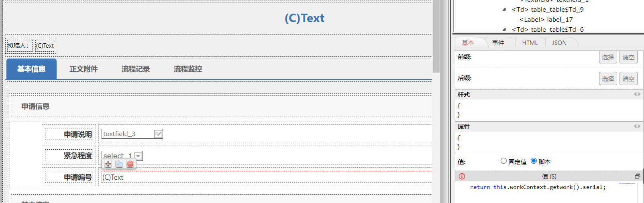Click the move handle icon on the floating toolbar

[x=108, y=164]
